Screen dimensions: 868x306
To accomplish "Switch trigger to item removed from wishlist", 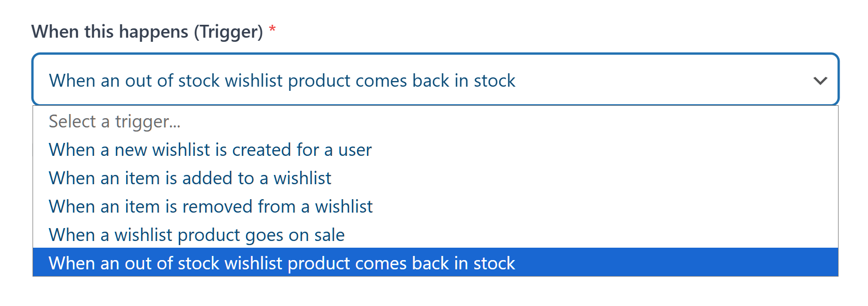I will pyautogui.click(x=210, y=206).
